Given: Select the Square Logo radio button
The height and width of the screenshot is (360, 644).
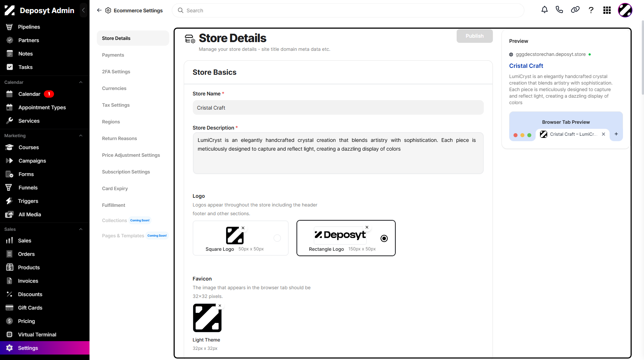Looking at the screenshot, I should pos(277,238).
